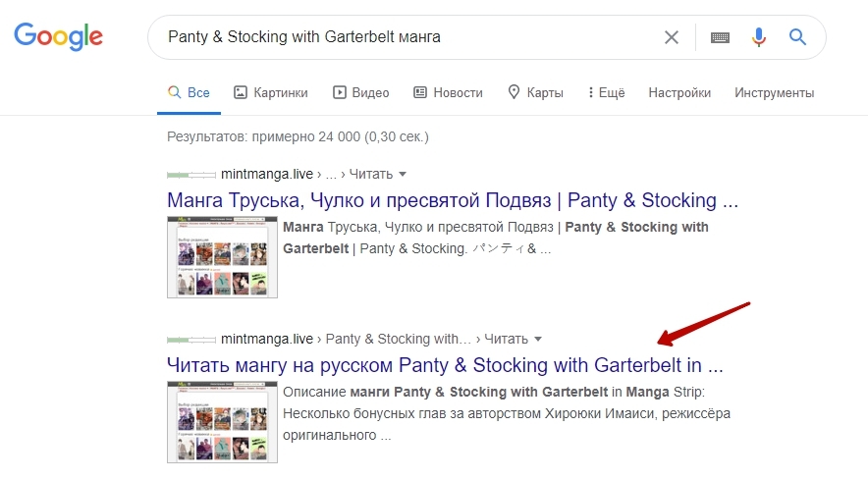The height and width of the screenshot is (480, 868).
Task: Click the blue magnifier search button
Action: (797, 37)
